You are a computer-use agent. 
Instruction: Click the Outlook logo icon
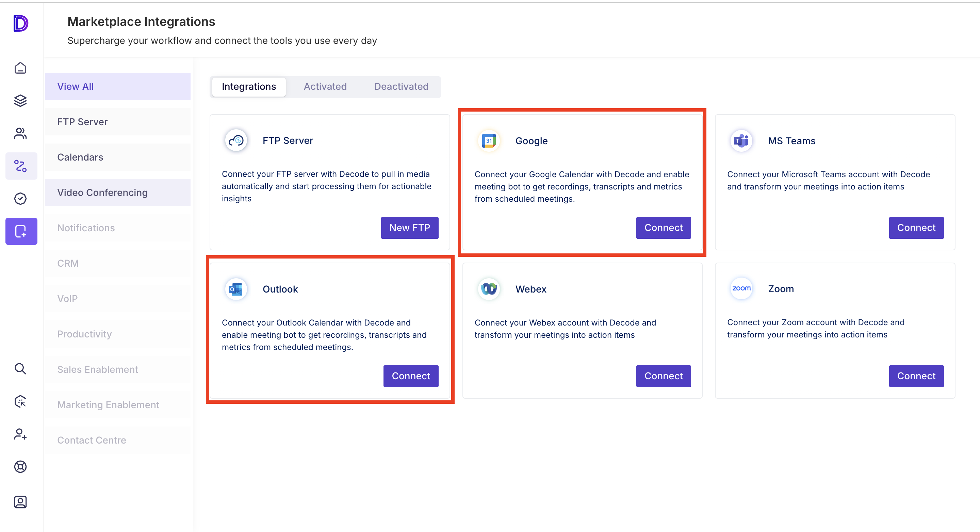[x=236, y=289]
